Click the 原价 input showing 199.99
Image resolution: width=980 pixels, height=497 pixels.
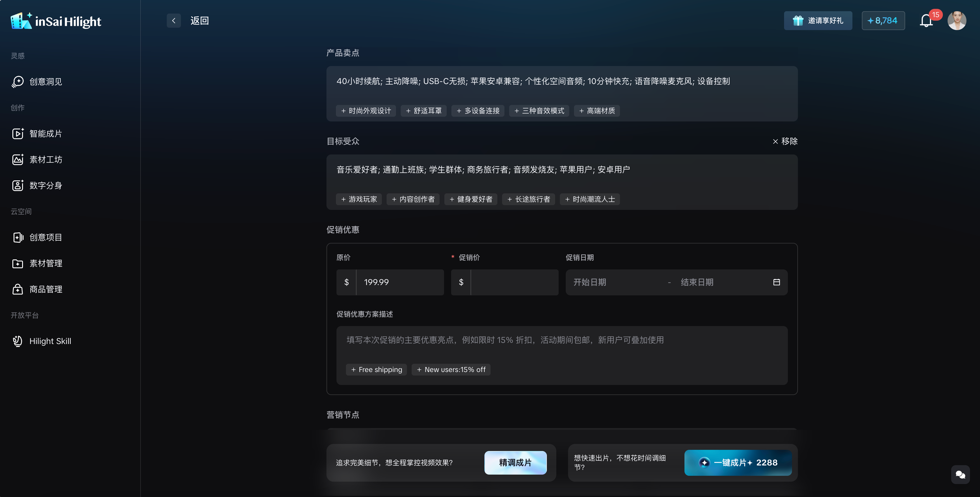[400, 282]
